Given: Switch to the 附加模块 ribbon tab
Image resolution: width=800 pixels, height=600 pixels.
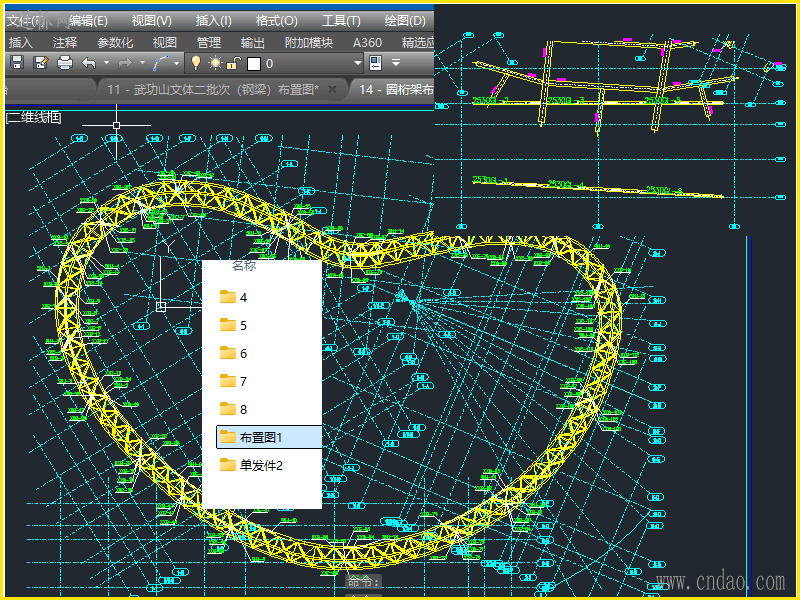Looking at the screenshot, I should pyautogui.click(x=309, y=43).
